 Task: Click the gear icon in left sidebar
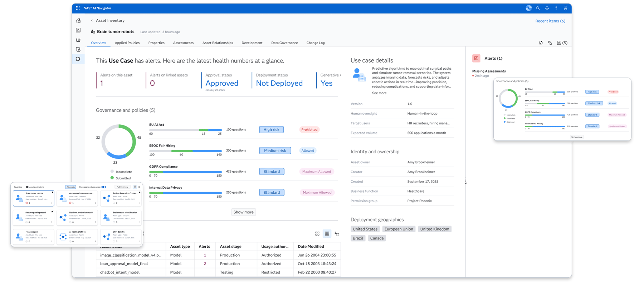[78, 59]
